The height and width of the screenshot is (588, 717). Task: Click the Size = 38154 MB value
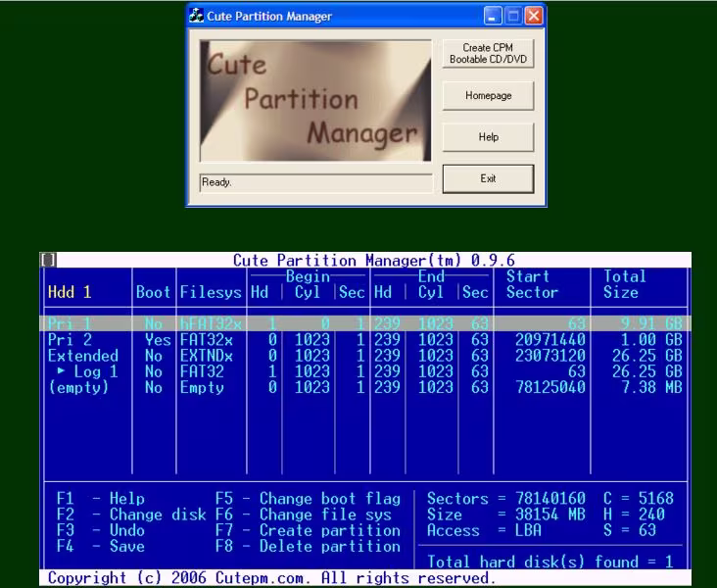(x=505, y=514)
